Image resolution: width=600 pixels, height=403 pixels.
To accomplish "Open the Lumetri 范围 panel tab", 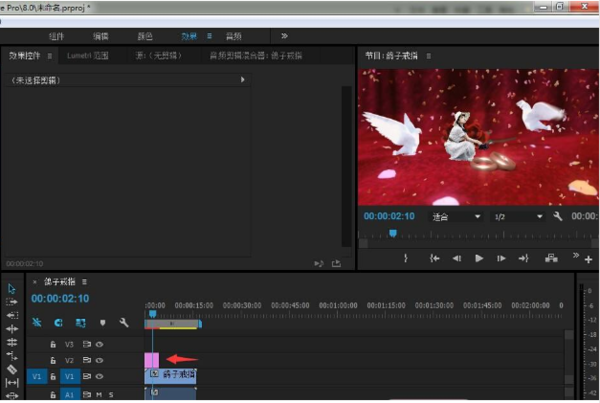I will coord(88,56).
